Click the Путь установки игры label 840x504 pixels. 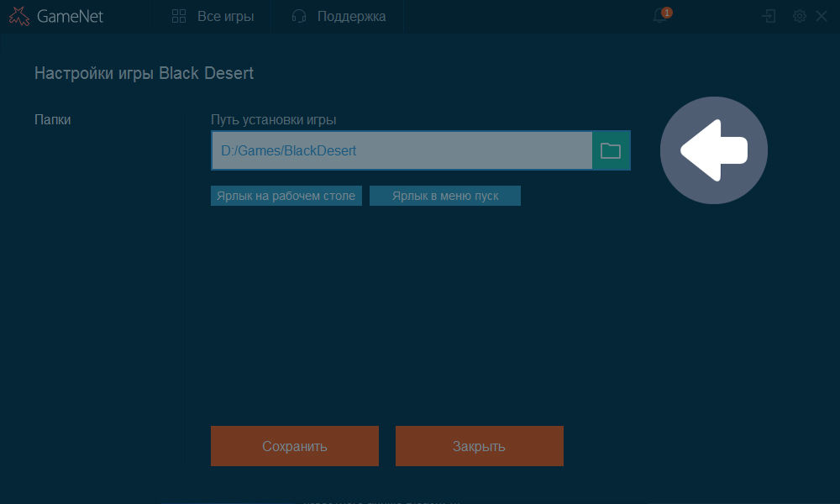pyautogui.click(x=273, y=119)
